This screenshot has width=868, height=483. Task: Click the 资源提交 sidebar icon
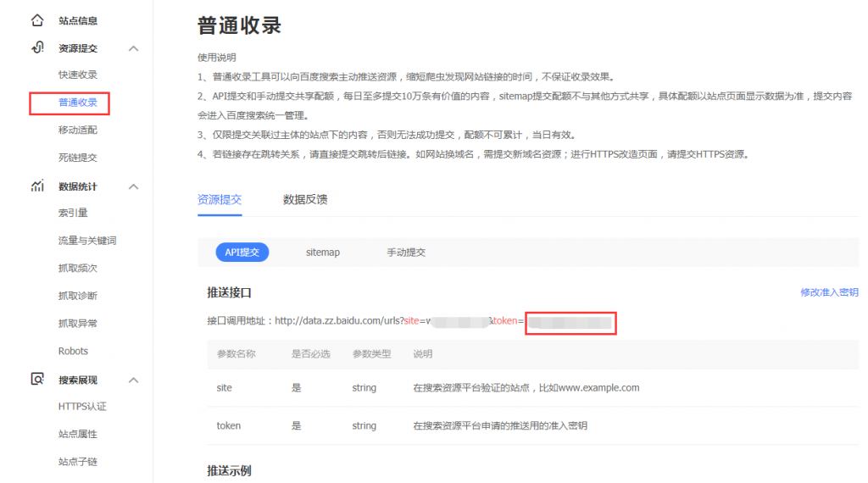click(37, 47)
